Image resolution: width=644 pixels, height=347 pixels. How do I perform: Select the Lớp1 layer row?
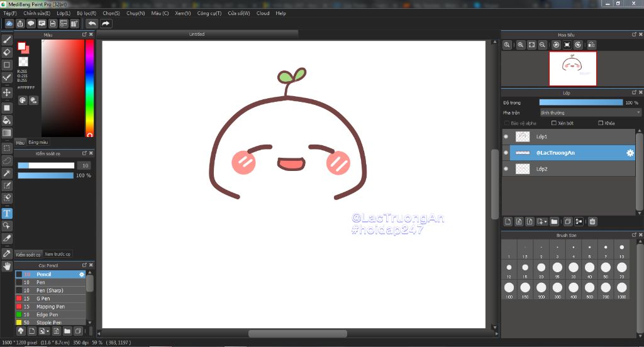click(569, 137)
